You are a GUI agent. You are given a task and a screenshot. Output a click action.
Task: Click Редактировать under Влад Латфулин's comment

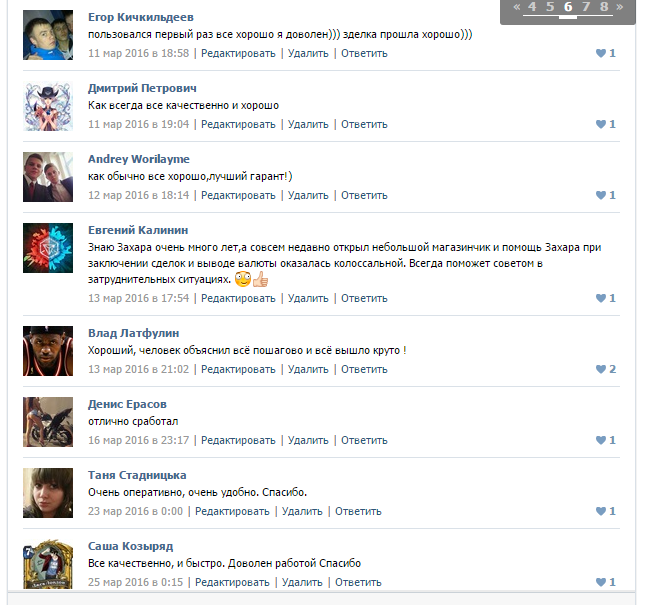(238, 369)
